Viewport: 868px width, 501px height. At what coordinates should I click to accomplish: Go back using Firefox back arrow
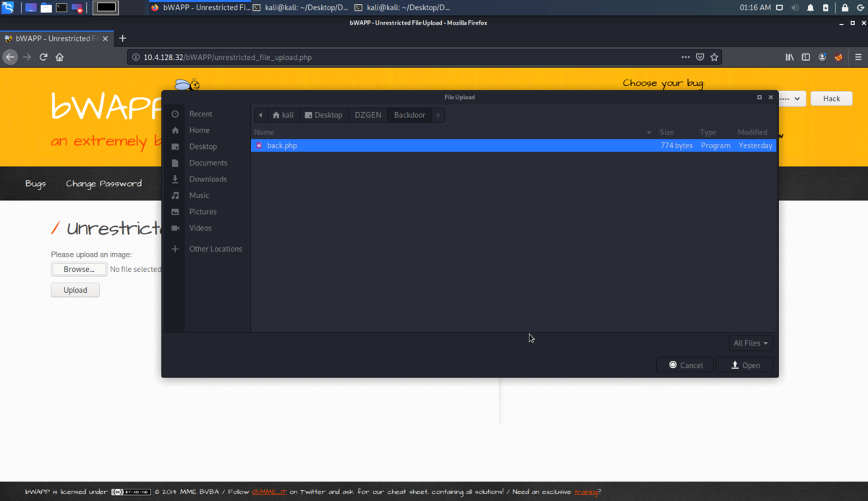click(x=10, y=57)
